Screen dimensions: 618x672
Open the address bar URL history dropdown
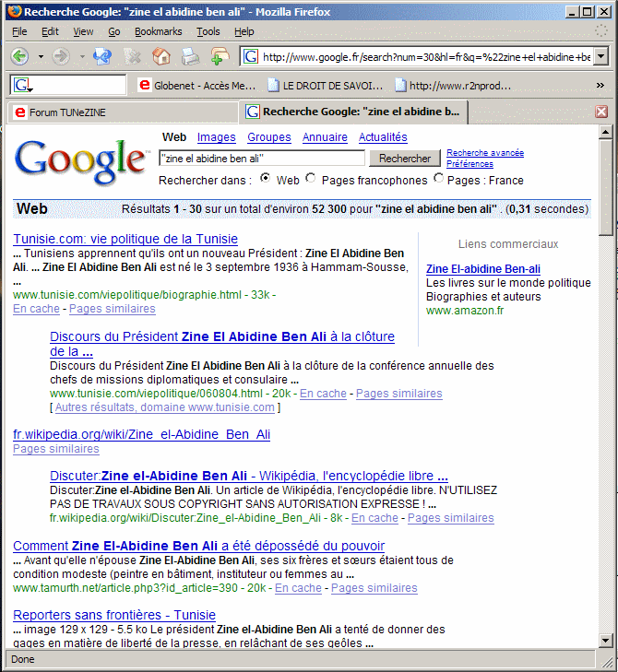coord(601,56)
